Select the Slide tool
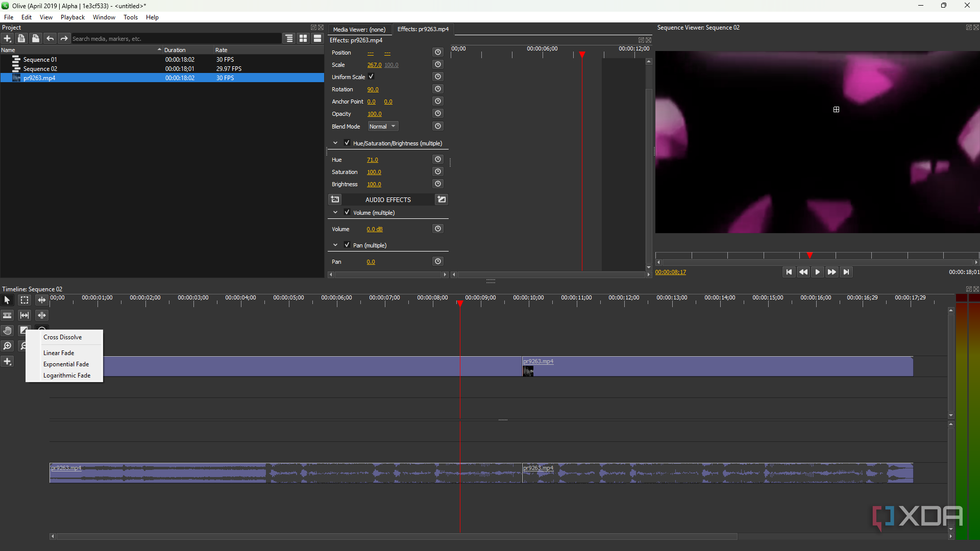The height and width of the screenshot is (551, 980). pos(42,315)
